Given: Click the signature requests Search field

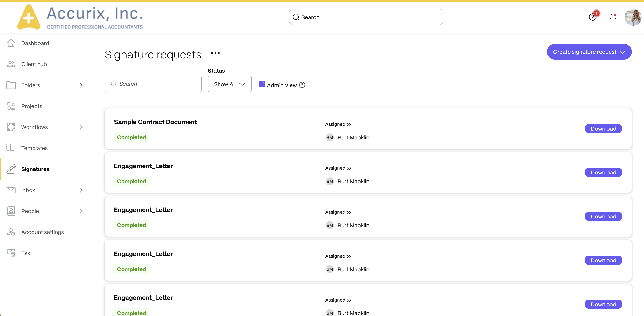Looking at the screenshot, I should click(153, 84).
